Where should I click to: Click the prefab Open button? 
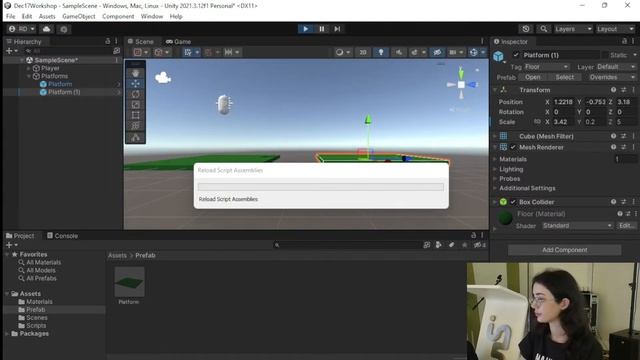532,77
